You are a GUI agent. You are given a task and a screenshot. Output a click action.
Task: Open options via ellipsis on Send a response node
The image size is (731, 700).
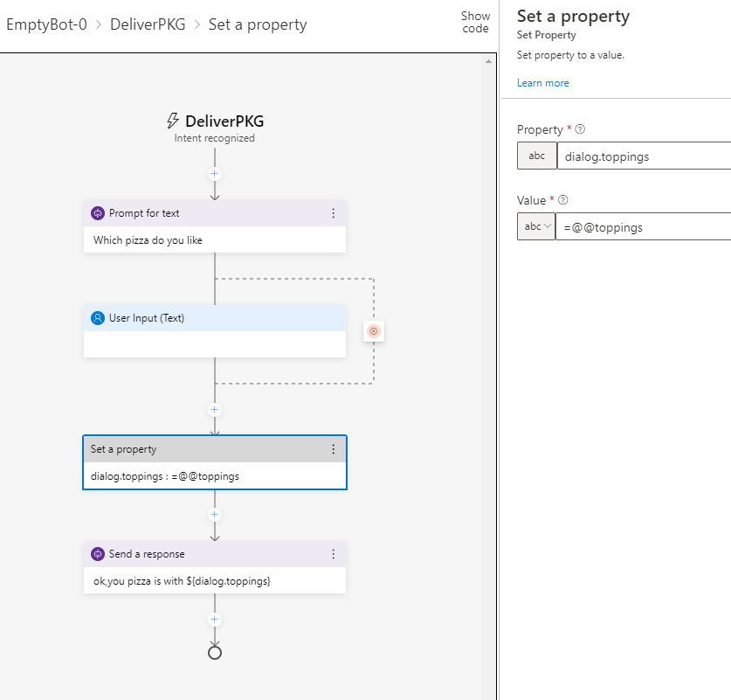(x=333, y=553)
